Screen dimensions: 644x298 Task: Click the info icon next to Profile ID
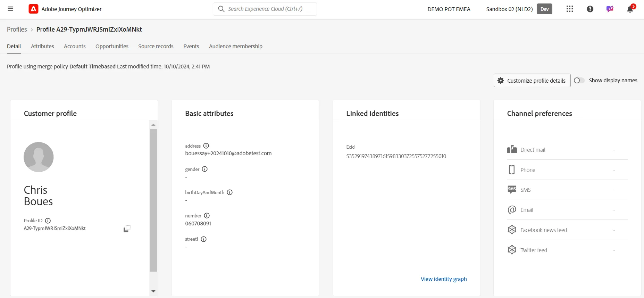coord(48,221)
